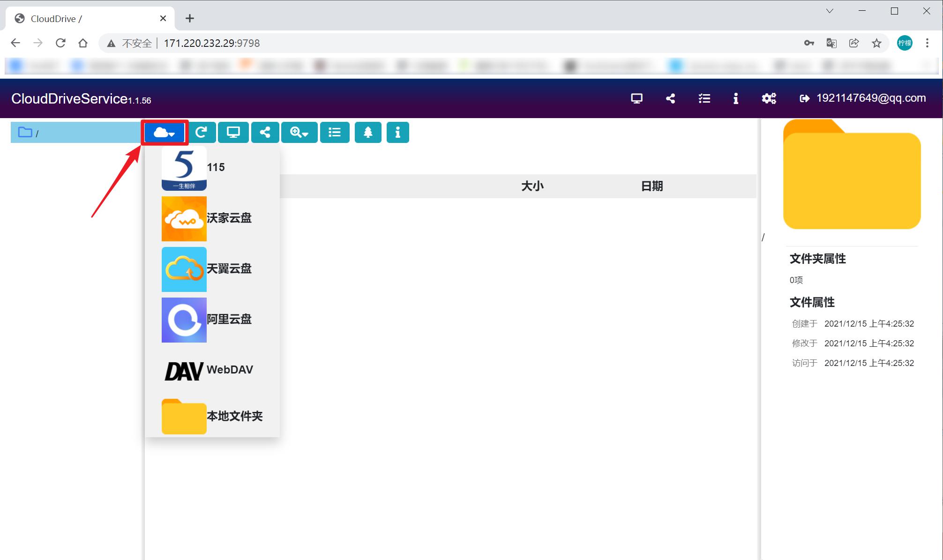Open settings gears in header
Image resolution: width=943 pixels, height=560 pixels.
[769, 98]
